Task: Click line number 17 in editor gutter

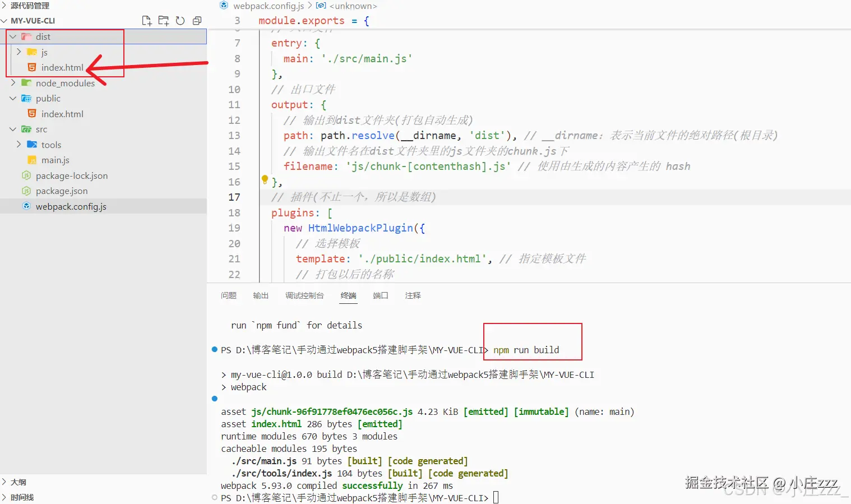Action: coord(234,197)
